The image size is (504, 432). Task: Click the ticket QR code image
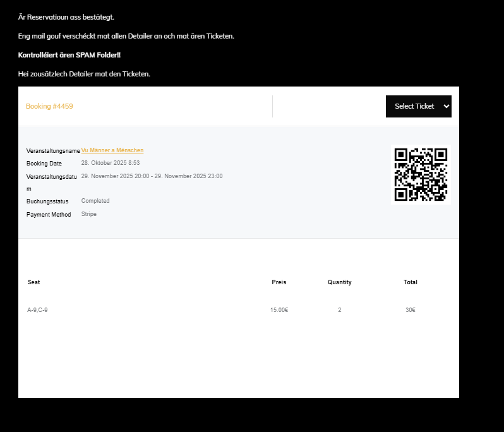click(x=421, y=174)
